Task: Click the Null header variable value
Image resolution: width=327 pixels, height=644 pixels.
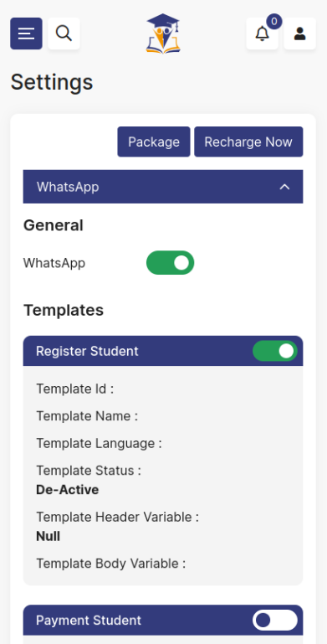Action: [x=48, y=537]
